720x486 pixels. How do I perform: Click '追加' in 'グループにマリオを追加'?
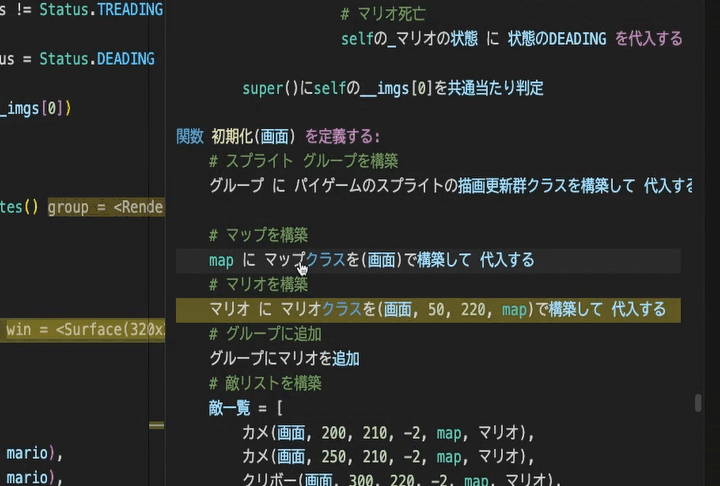click(346, 359)
